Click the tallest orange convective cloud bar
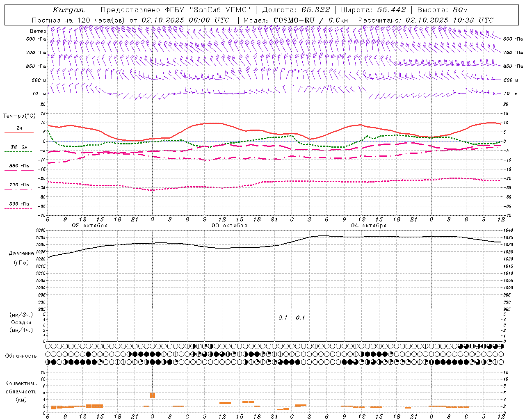 152,395
